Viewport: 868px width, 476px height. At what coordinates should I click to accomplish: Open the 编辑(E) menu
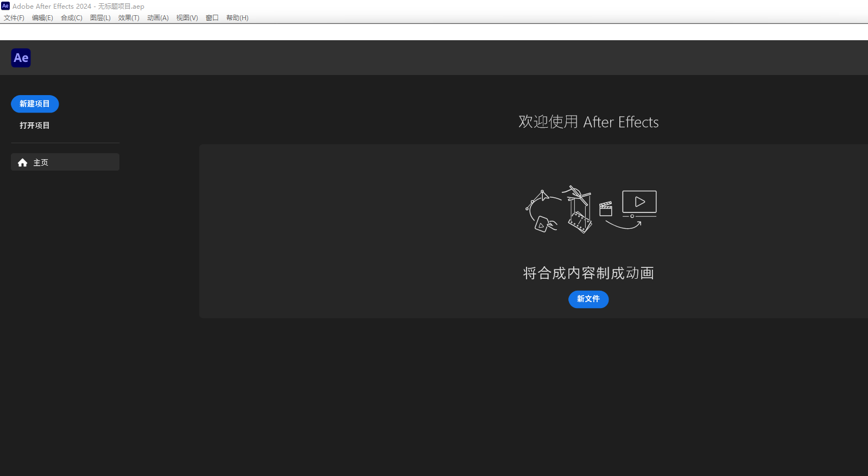click(x=42, y=18)
